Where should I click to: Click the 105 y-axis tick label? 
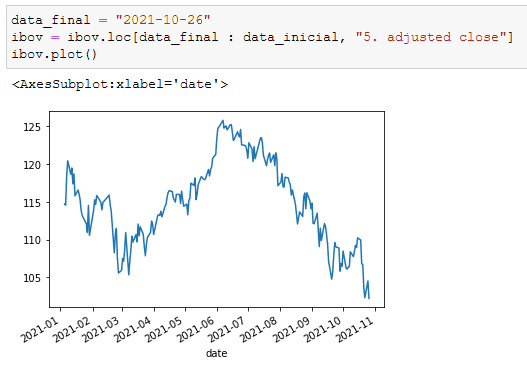32,278
